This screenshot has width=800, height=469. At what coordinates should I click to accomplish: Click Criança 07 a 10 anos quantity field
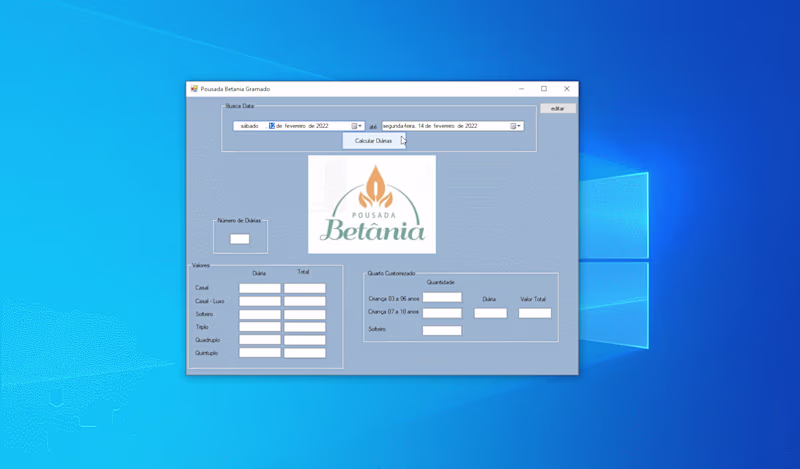point(442,313)
